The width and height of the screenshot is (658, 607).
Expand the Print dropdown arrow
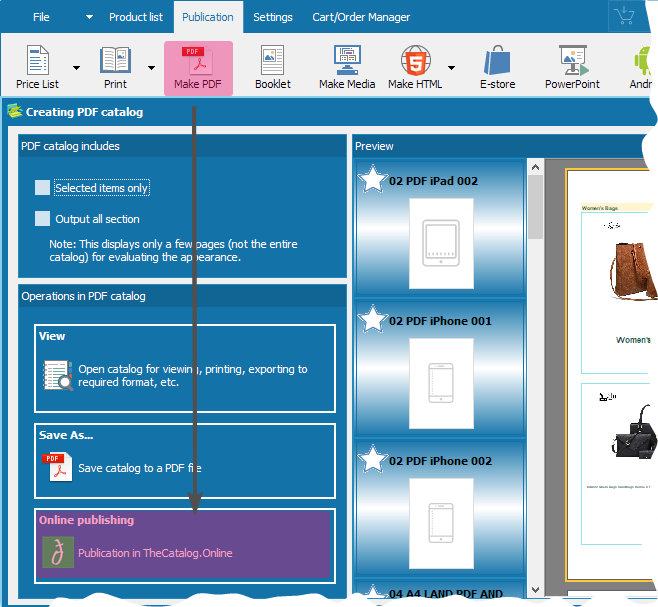point(151,68)
